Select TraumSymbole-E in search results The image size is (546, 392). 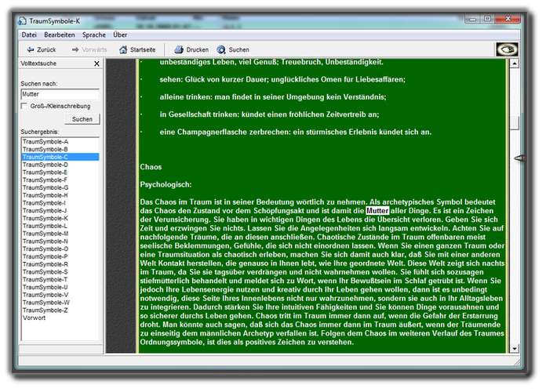(x=45, y=172)
